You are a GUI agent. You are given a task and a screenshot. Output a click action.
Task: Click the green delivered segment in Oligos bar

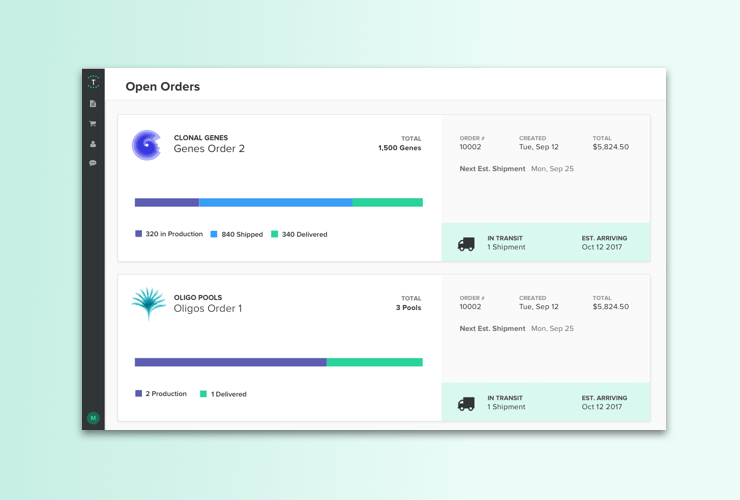point(374,362)
